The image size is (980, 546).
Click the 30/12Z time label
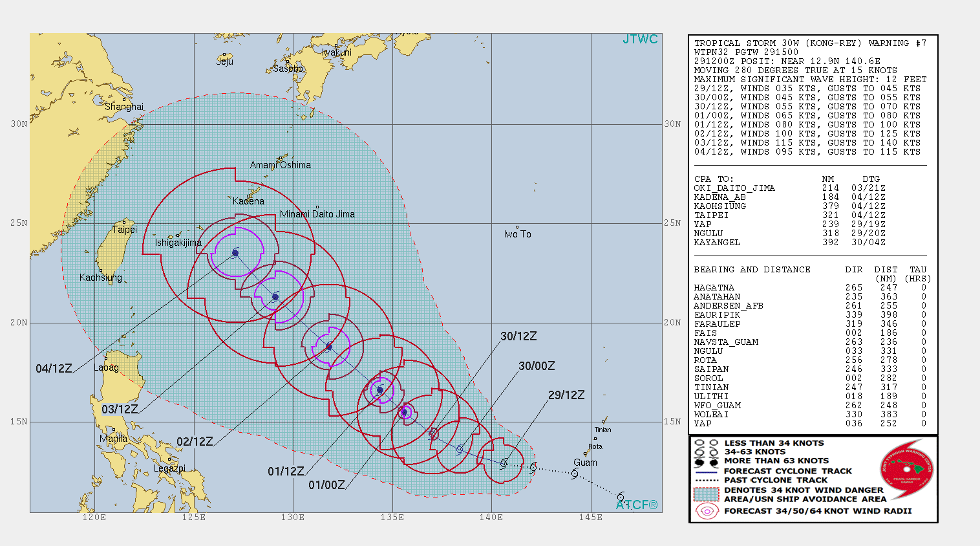point(518,336)
